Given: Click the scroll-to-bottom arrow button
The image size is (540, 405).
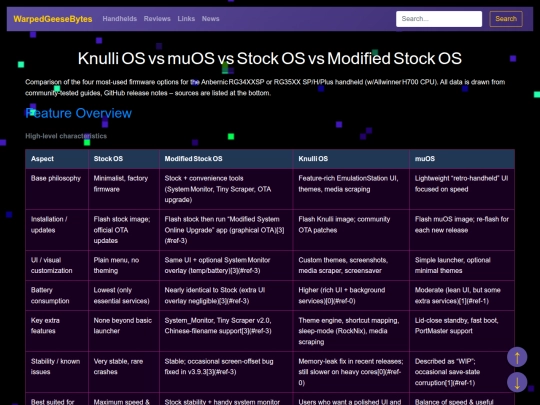Looking at the screenshot, I should coord(517,382).
